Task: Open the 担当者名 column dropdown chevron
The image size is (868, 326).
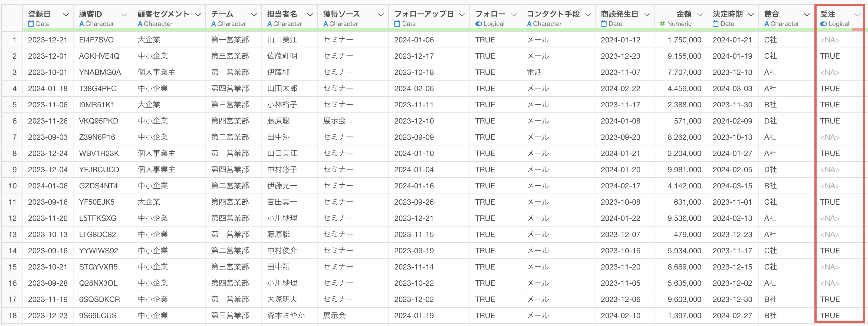Action: (x=310, y=15)
